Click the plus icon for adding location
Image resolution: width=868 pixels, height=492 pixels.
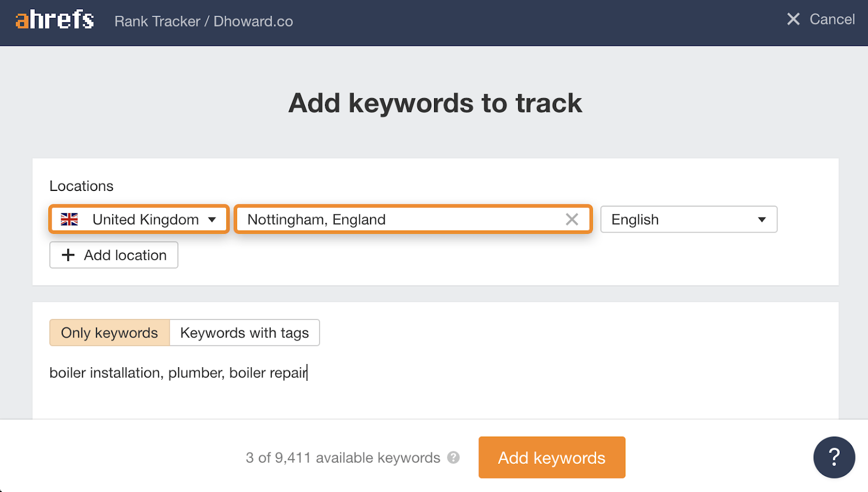click(68, 255)
